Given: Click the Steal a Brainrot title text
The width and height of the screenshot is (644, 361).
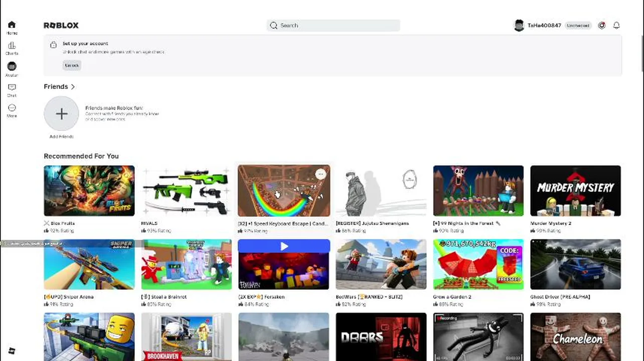Looking at the screenshot, I should (164, 297).
